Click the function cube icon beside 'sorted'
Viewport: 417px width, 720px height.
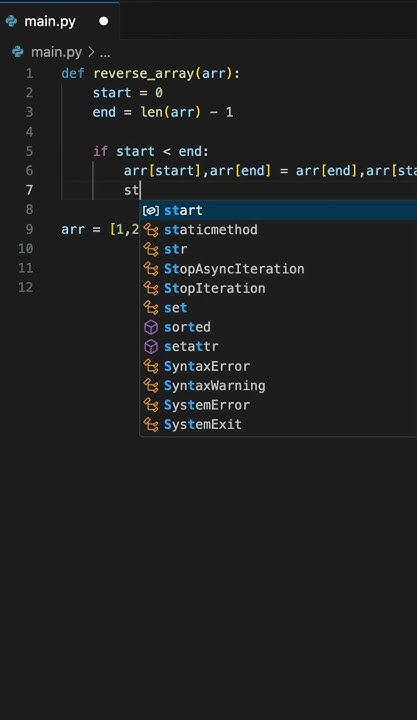(x=151, y=327)
